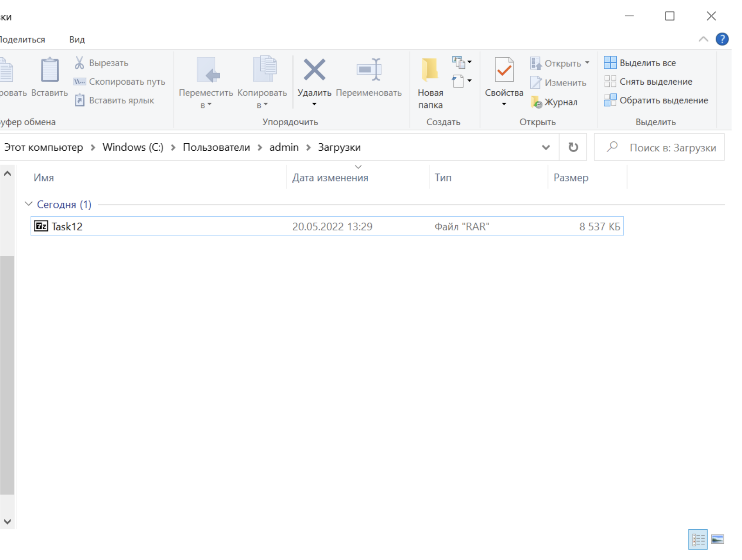This screenshot has height=560, width=742.
Task: Expand the Удалить dropdown arrow
Action: [314, 104]
